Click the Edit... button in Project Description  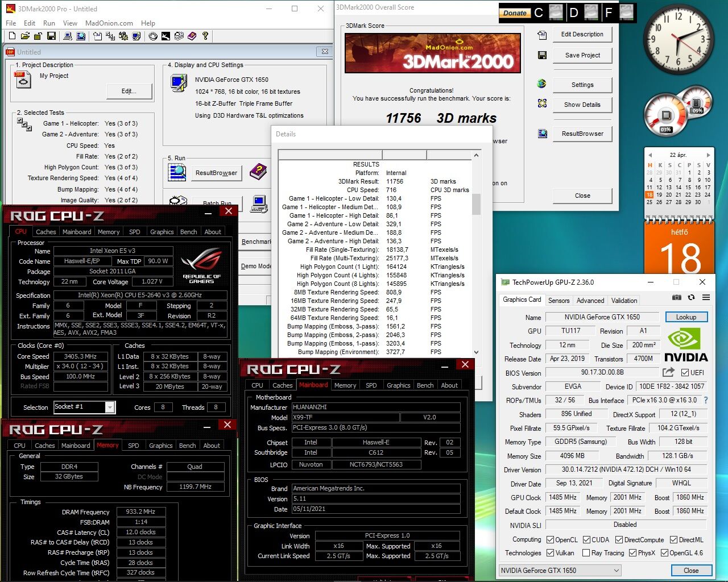(x=129, y=91)
